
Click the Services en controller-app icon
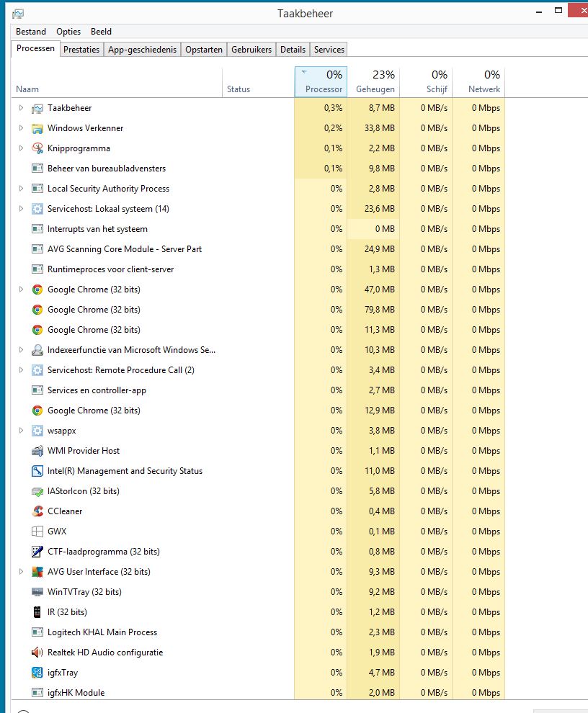click(x=37, y=390)
